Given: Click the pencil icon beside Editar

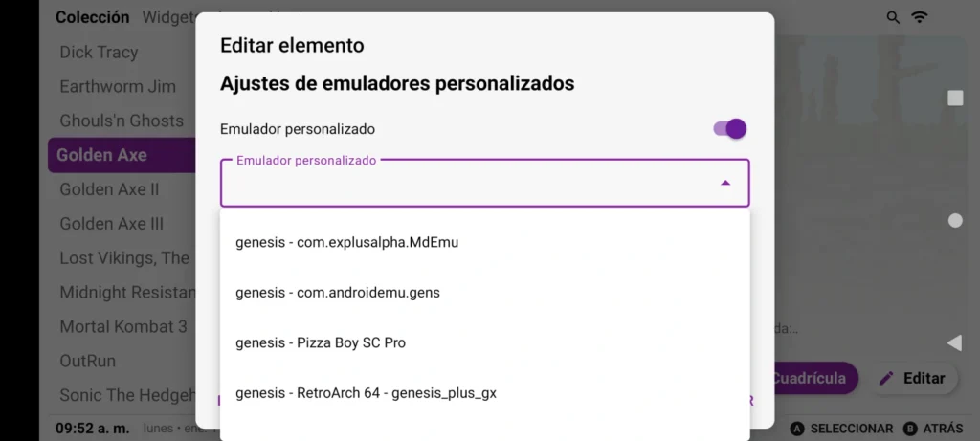Looking at the screenshot, I should (x=886, y=378).
